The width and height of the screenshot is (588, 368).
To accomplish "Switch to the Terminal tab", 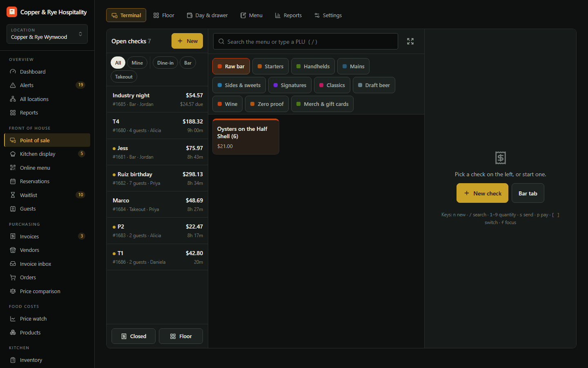I will point(126,15).
